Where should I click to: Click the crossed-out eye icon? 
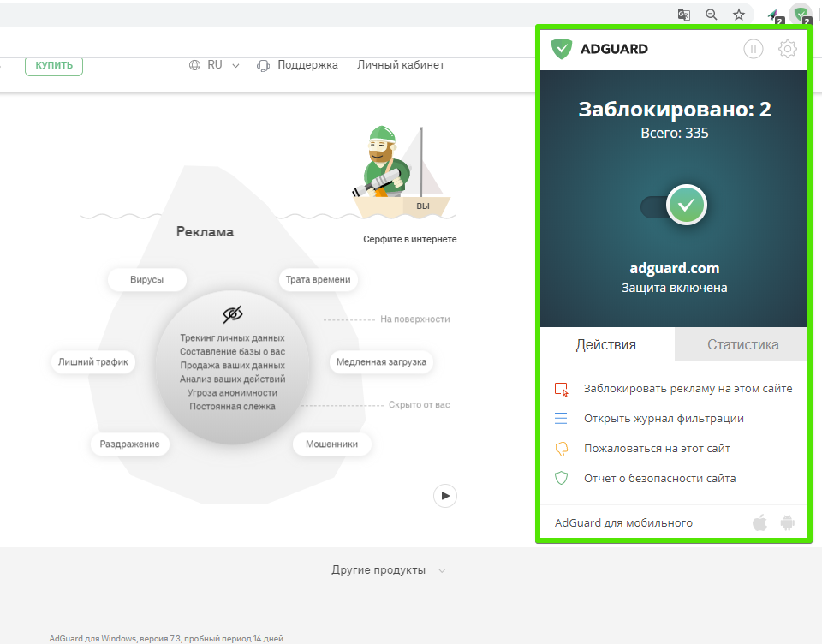point(233,314)
